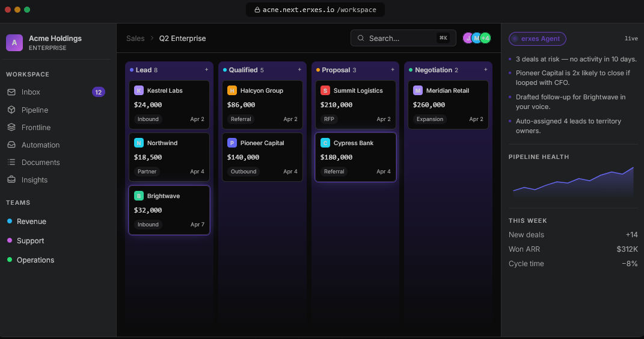The image size is (644, 339).
Task: Click the Cycle time −8% value
Action: click(x=630, y=264)
